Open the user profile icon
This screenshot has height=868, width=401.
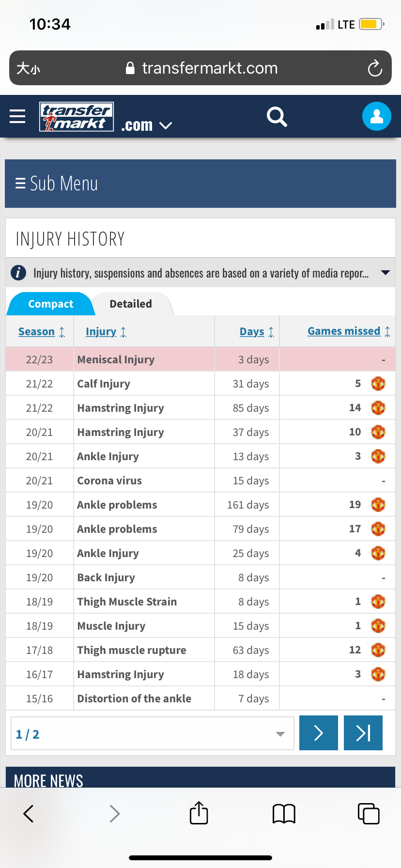tap(377, 116)
